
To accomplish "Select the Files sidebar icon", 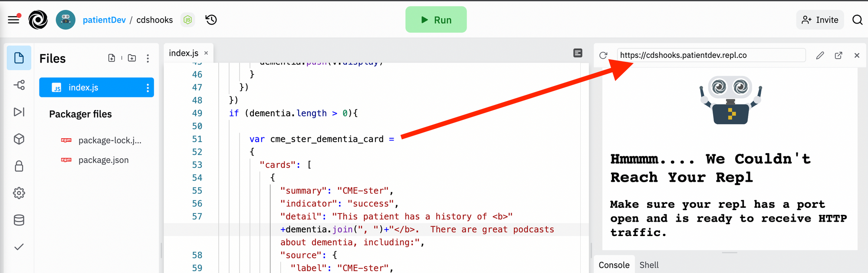I will pos(19,58).
